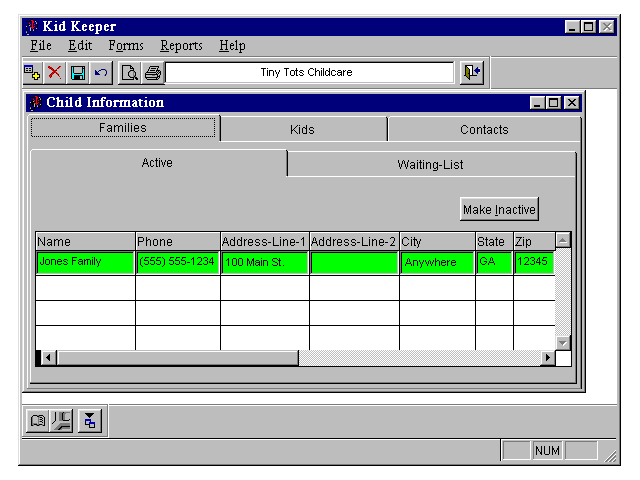The image size is (640, 480).
Task: Open the File menu
Action: coord(41,46)
